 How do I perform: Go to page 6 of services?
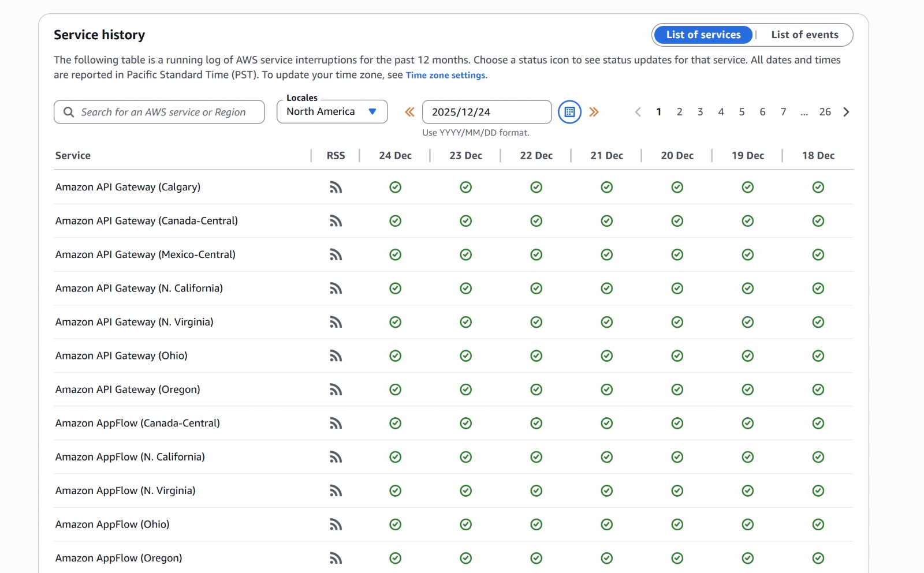click(762, 112)
